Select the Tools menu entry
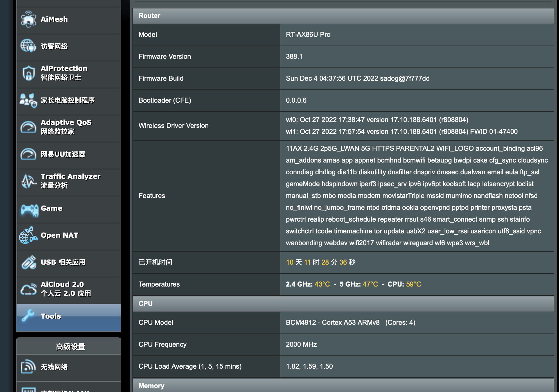 point(51,316)
